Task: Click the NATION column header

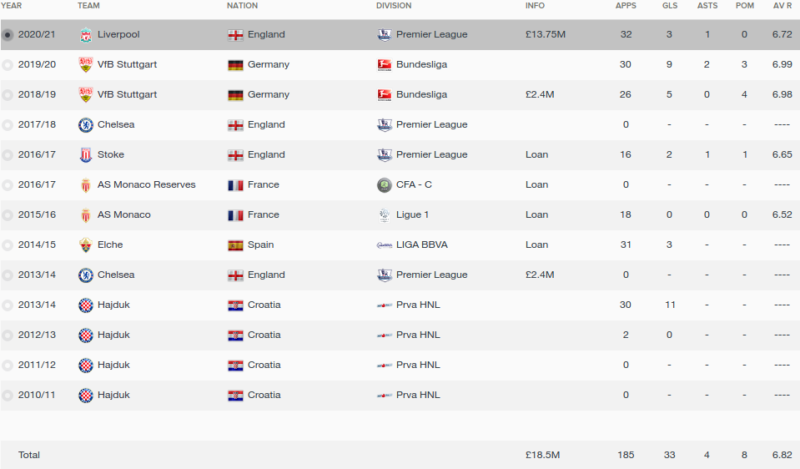Action: click(x=242, y=6)
